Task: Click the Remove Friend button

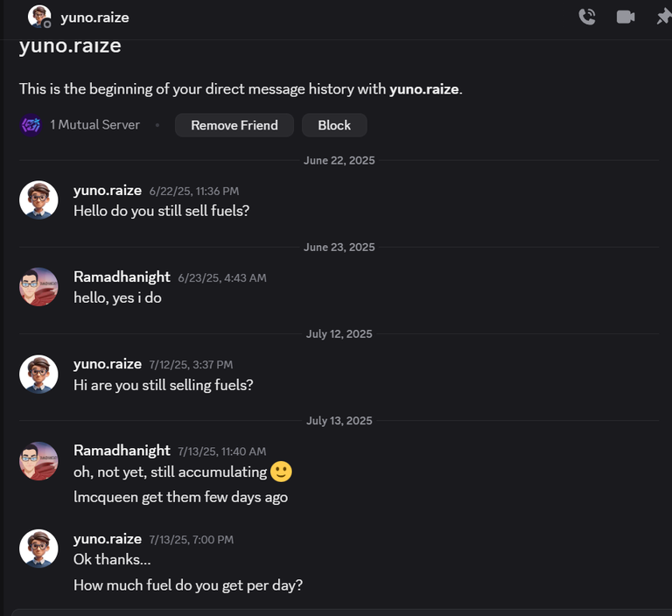Action: [x=234, y=125]
